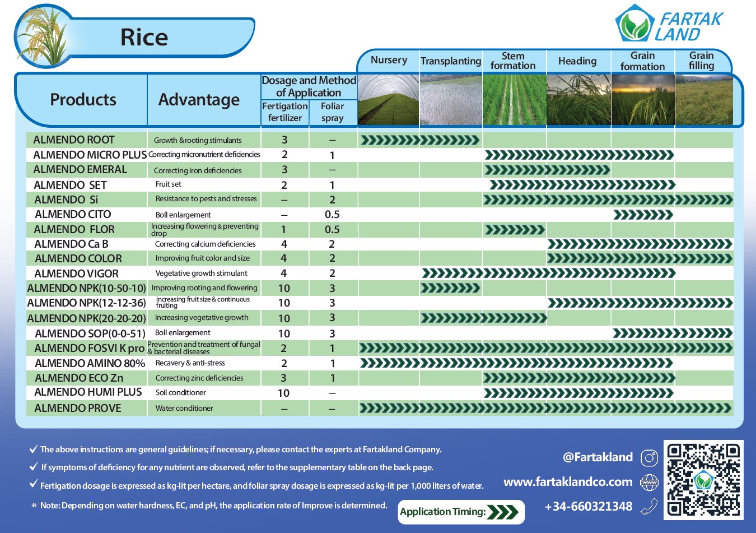
Task: Click the @Fartakland handle
Action: pos(598,457)
